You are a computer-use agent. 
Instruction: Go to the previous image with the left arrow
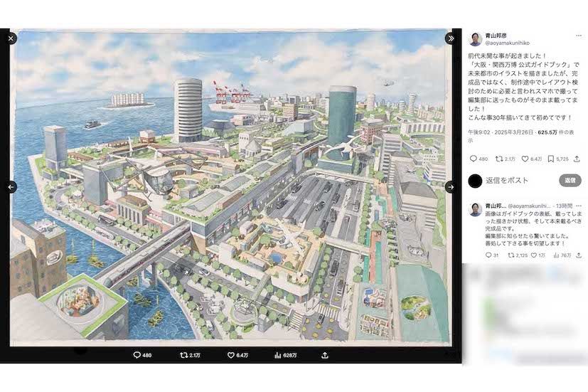[x=11, y=187]
